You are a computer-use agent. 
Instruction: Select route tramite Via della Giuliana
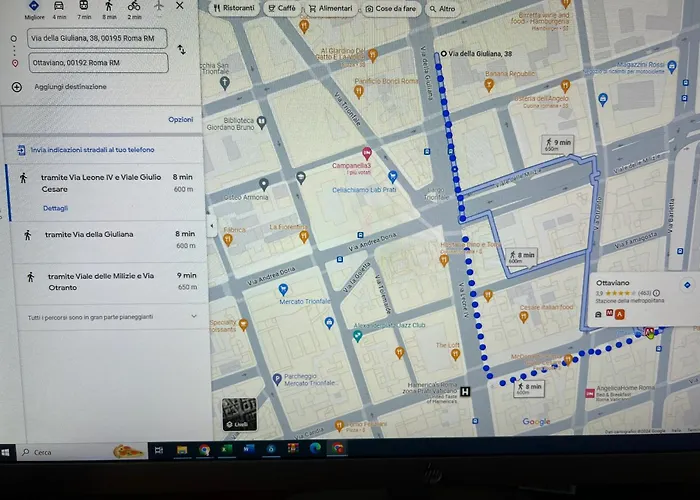pyautogui.click(x=109, y=242)
